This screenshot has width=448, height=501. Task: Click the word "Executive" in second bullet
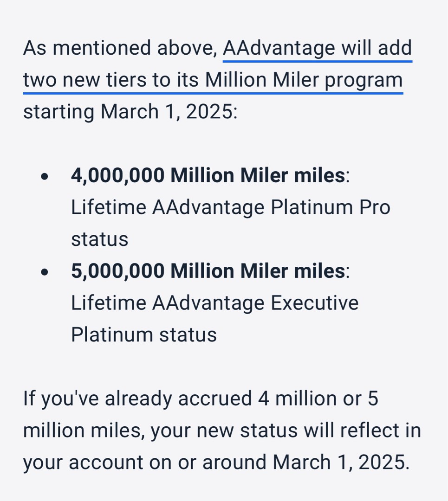tap(314, 303)
